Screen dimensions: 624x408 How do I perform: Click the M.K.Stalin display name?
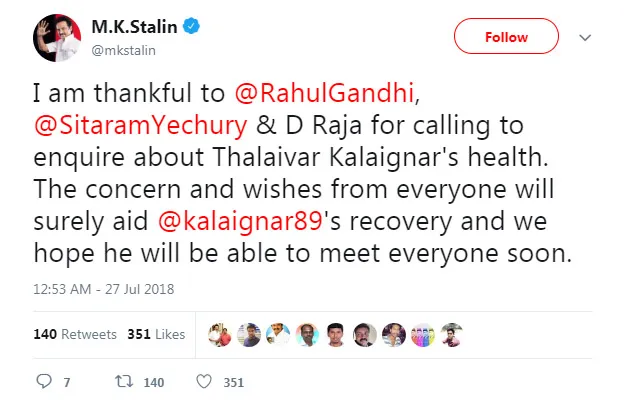[x=134, y=27]
